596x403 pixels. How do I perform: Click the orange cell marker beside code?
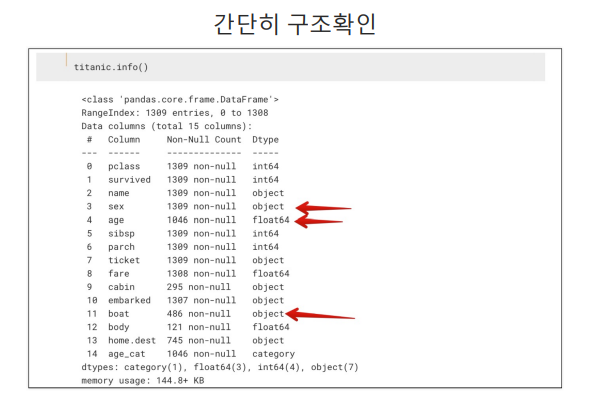[x=67, y=60]
